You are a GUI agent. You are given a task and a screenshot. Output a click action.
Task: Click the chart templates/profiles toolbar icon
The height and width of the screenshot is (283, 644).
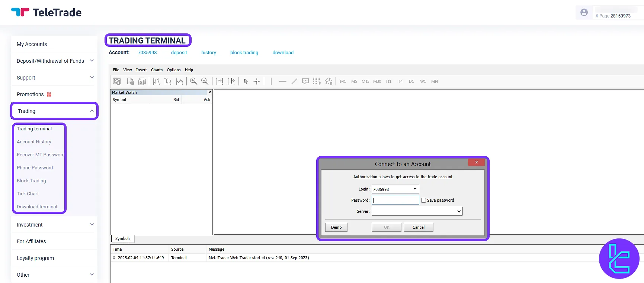(x=130, y=81)
